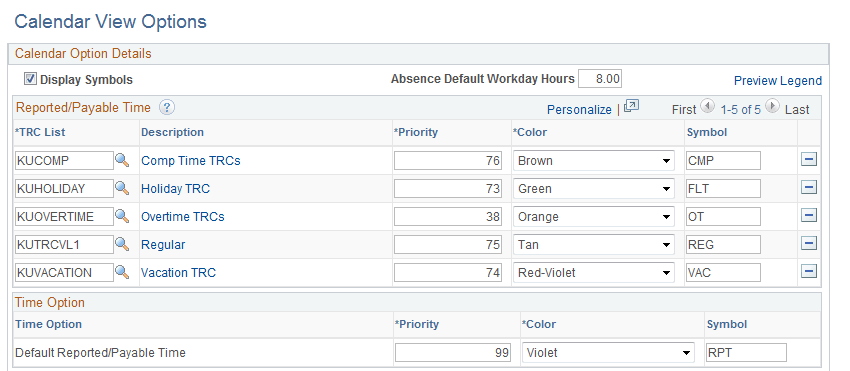This screenshot has width=850, height=371.
Task: Edit REG symbol field
Action: [x=723, y=245]
